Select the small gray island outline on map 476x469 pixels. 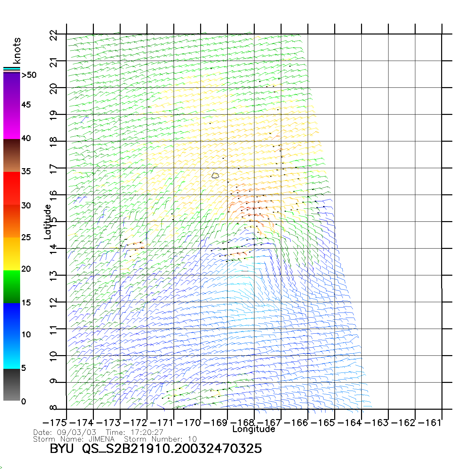click(215, 175)
